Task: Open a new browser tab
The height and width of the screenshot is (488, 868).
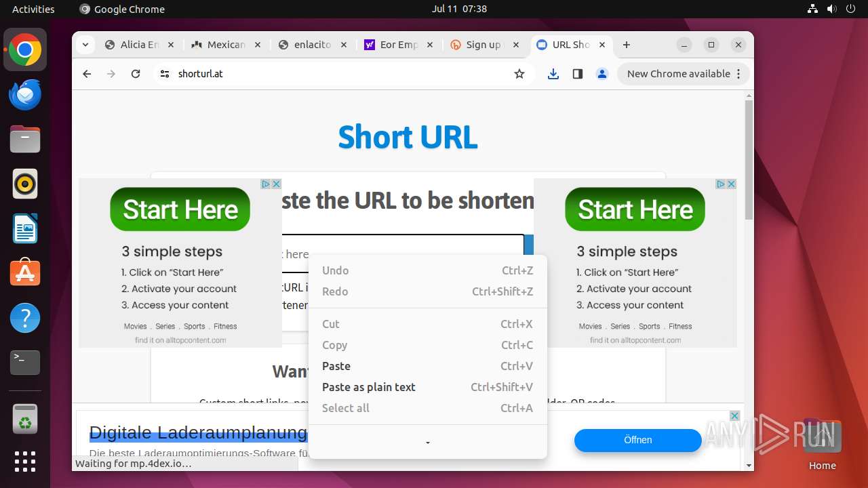Action: click(x=627, y=45)
